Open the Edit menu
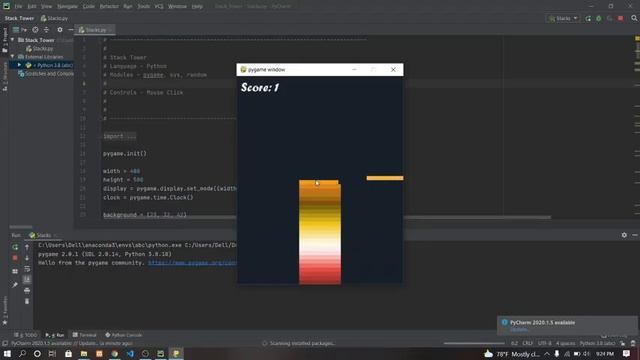Image resolution: width=640 pixels, height=360 pixels. tap(32, 7)
